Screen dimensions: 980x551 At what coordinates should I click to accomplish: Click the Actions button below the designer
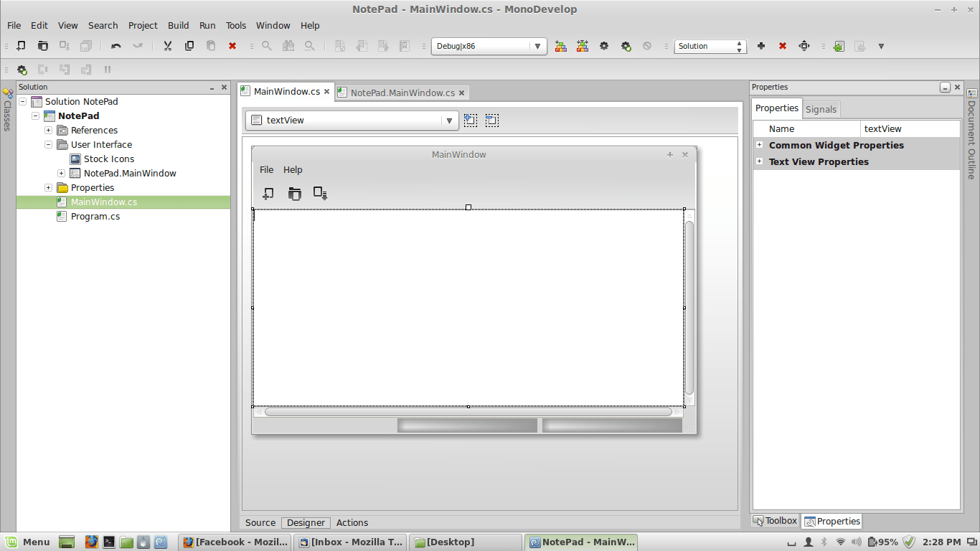352,522
